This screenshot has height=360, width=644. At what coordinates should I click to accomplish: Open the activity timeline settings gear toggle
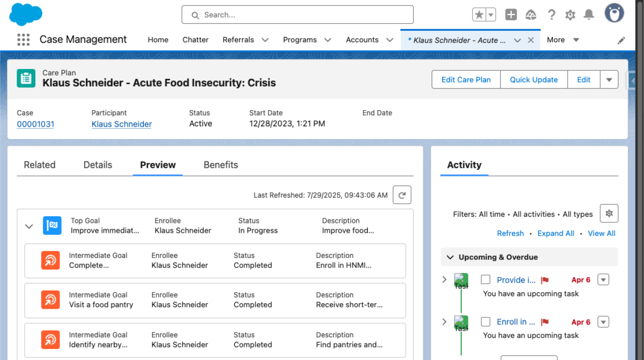click(609, 213)
